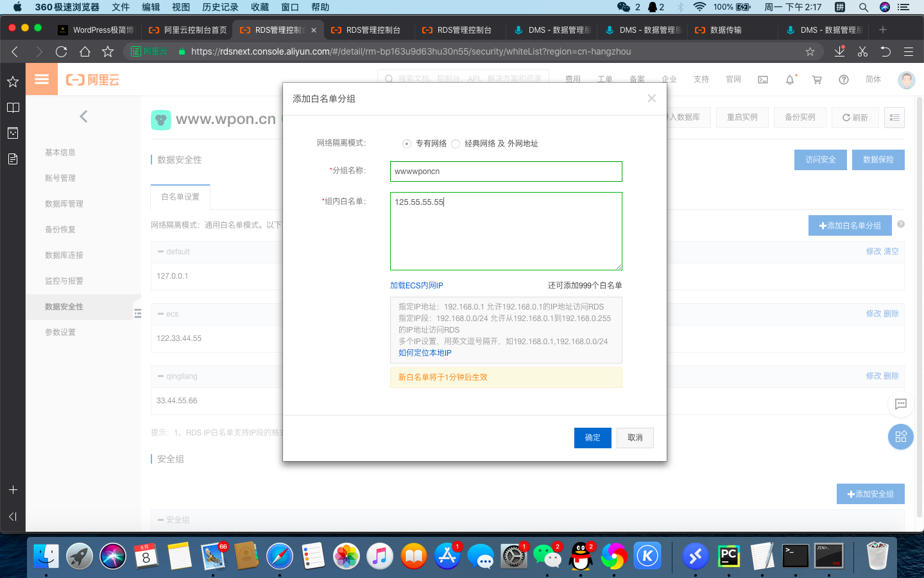Screen dimensions: 924x578
Task: Collapse the ecs whitelist group
Action: coord(160,314)
